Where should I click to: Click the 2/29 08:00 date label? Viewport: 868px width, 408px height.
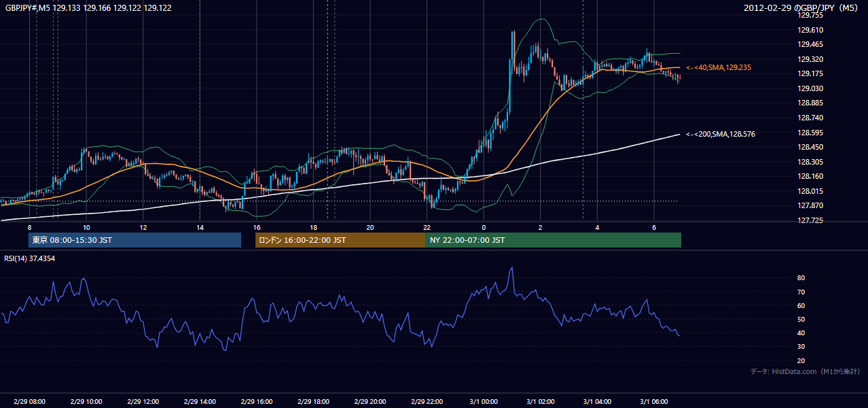(x=29, y=402)
